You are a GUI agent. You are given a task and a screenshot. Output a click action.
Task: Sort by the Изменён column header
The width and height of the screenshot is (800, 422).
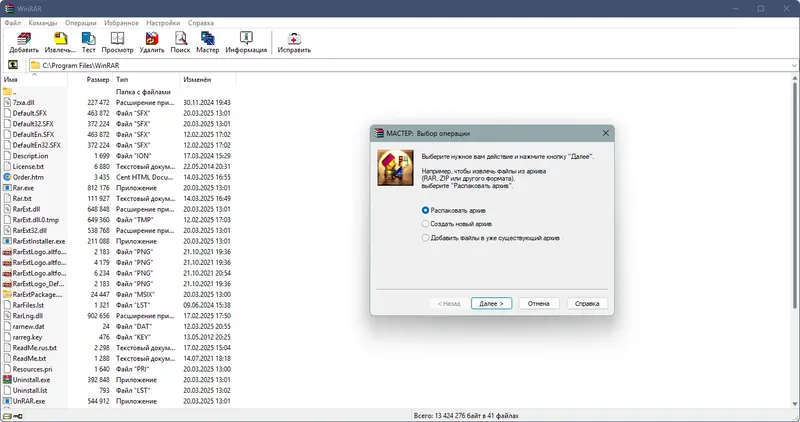tap(208, 80)
